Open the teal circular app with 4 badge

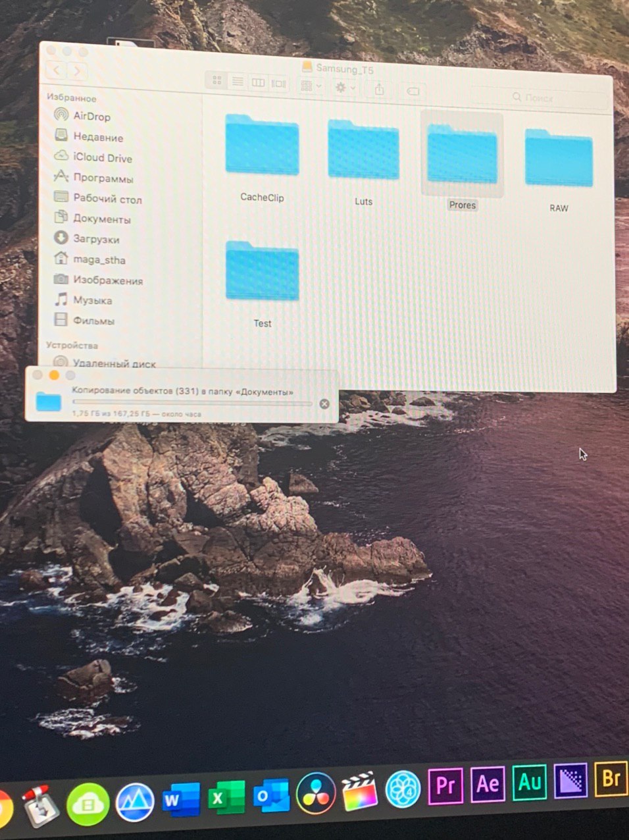(403, 788)
